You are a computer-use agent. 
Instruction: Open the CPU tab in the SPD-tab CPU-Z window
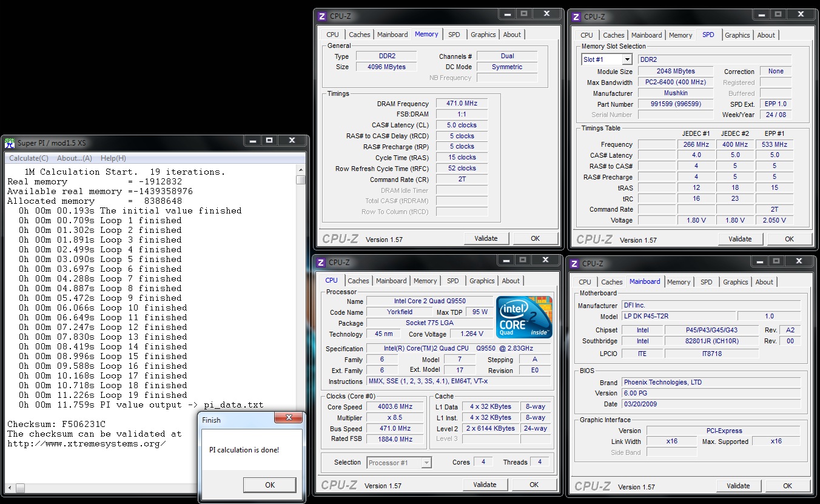[x=587, y=35]
